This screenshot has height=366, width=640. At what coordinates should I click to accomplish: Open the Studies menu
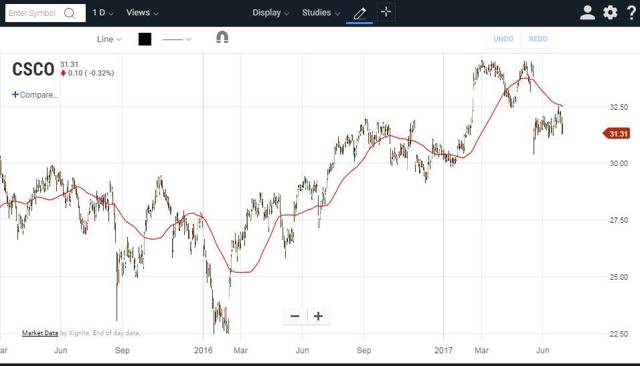[321, 13]
